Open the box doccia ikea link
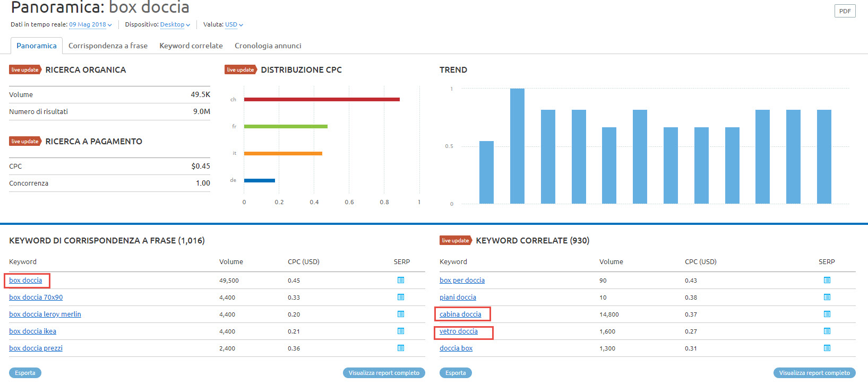Screen dimensions: 868x385 (32, 331)
